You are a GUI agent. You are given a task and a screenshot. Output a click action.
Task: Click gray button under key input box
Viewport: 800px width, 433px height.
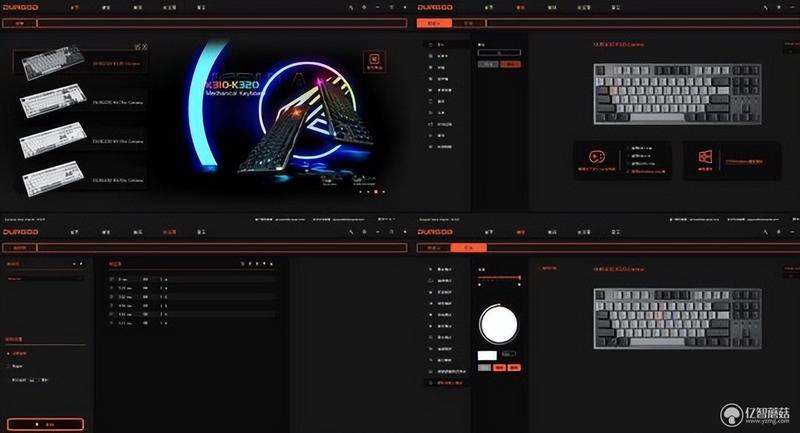coord(488,64)
